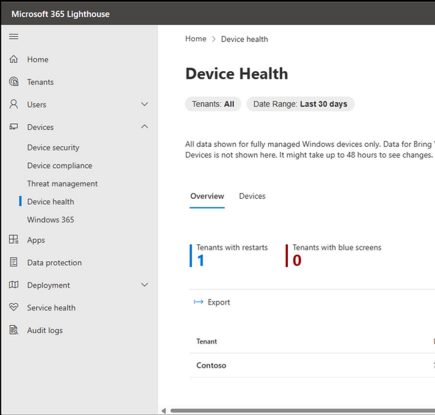Go to Home in sidebar
This screenshot has height=415, width=435.
click(x=38, y=59)
